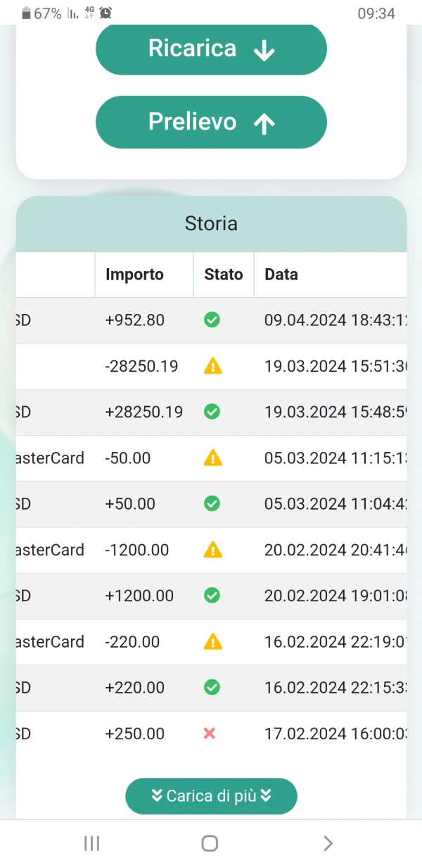Tap the Prelievo withdrawal button
The height and width of the screenshot is (868, 422).
point(211,122)
